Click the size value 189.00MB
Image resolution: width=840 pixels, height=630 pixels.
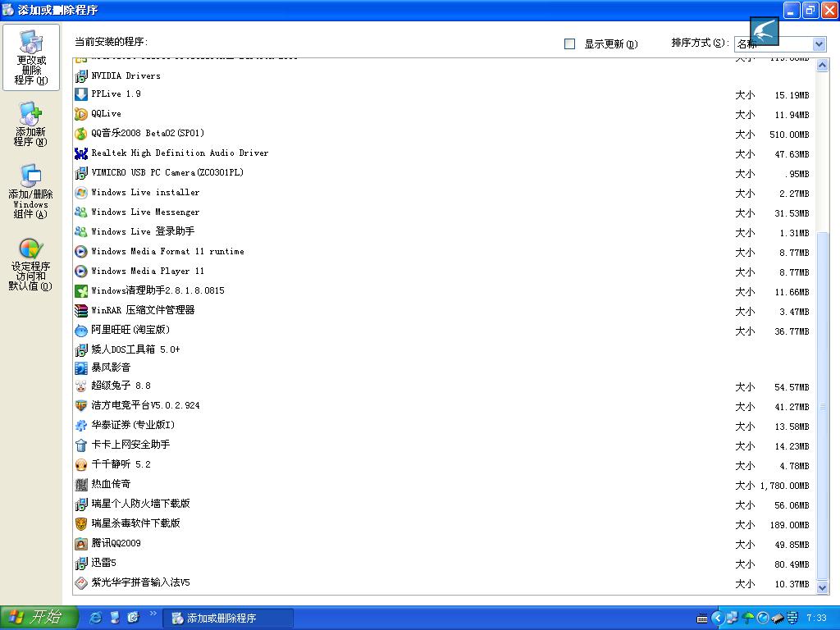click(x=789, y=525)
